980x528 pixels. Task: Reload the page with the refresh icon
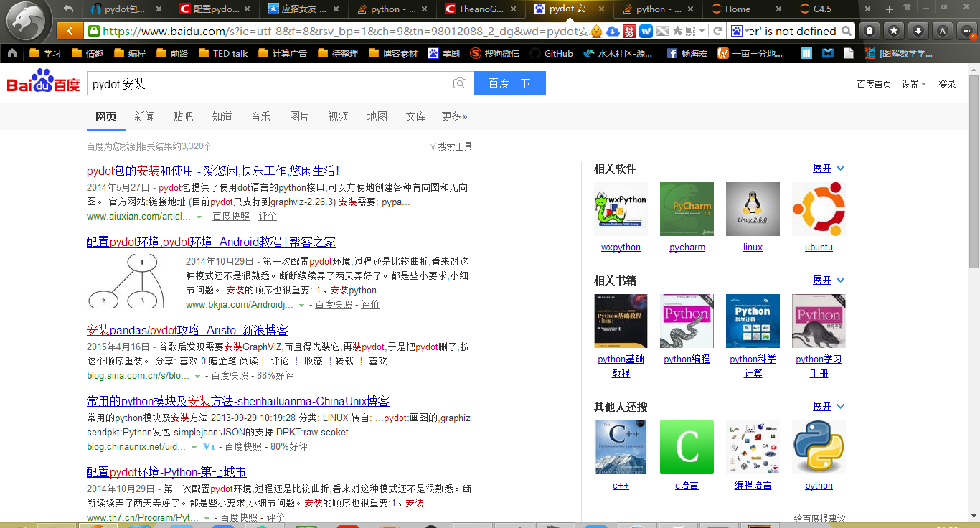[x=717, y=31]
